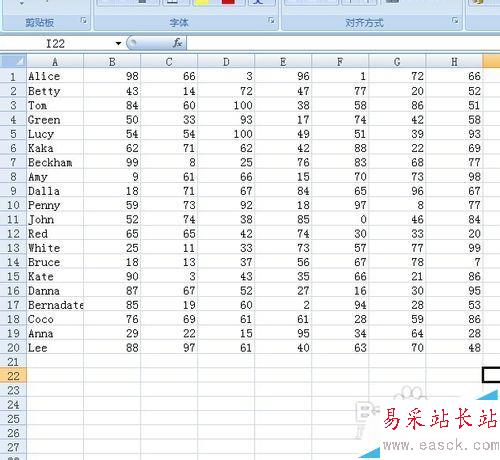Click the cell containing Kate
Viewport: 500px width, 460px height.
[55, 276]
